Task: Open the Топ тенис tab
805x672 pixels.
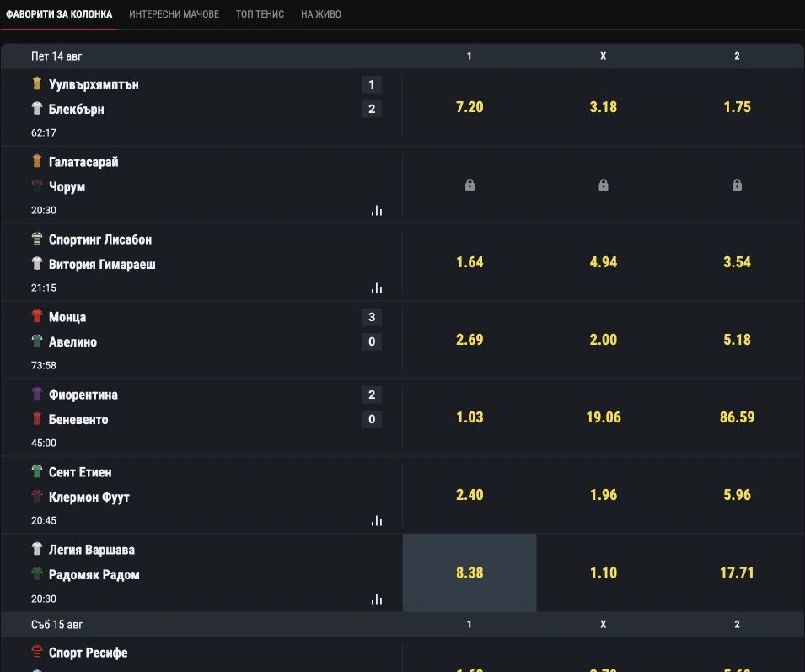Action: point(260,14)
